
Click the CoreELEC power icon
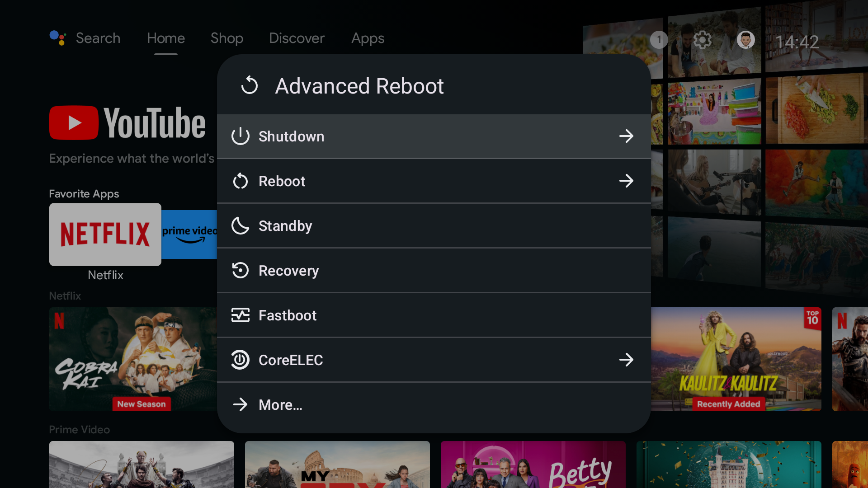[241, 360]
